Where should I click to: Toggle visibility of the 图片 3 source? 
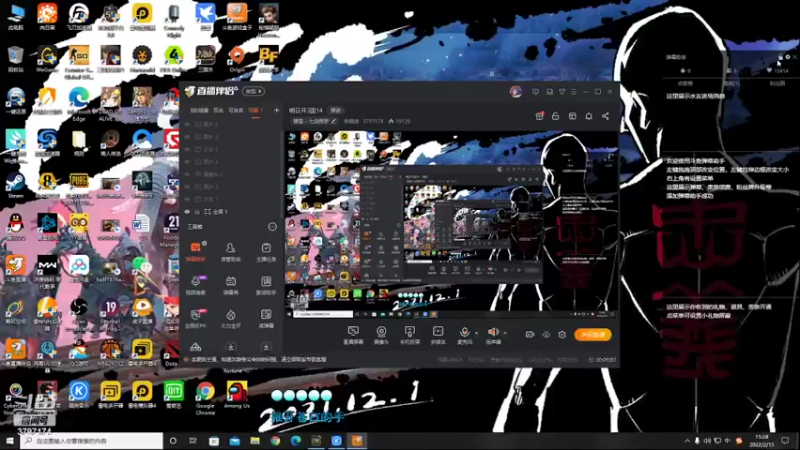click(187, 162)
